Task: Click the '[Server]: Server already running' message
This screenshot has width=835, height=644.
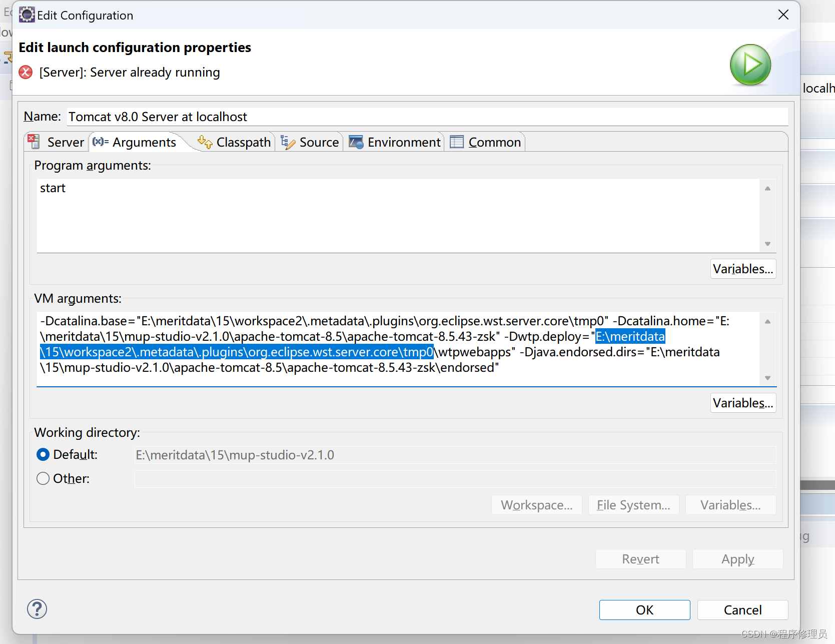Action: click(x=130, y=72)
